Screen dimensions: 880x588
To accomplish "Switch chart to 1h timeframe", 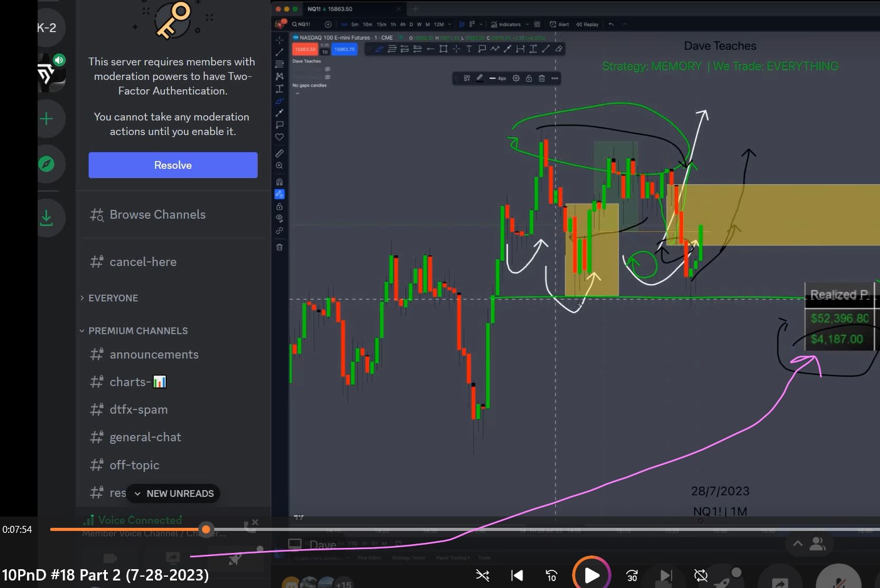I will click(393, 24).
